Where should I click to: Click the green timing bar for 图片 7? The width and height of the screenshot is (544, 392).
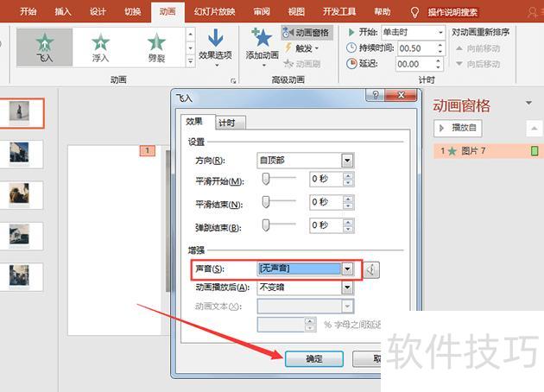pos(535,151)
